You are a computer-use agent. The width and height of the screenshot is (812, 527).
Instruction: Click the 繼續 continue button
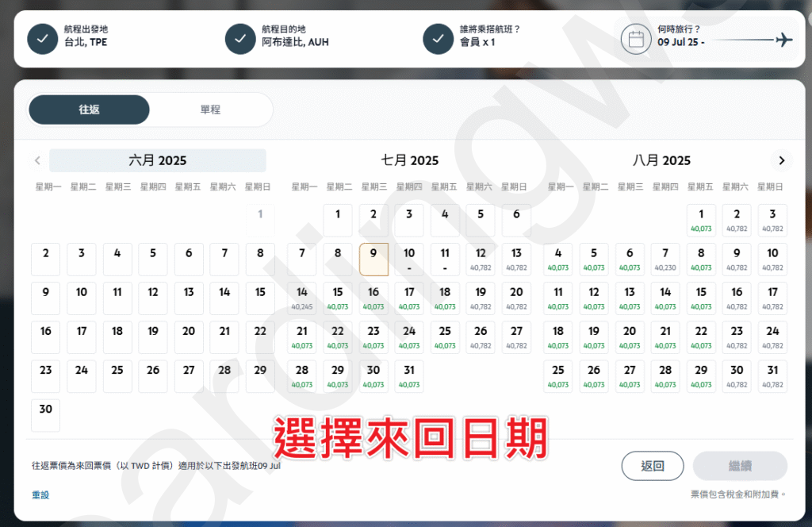click(740, 466)
